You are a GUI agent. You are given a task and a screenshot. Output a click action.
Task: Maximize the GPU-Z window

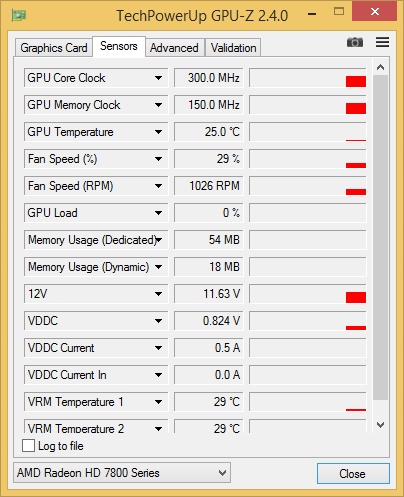click(339, 12)
